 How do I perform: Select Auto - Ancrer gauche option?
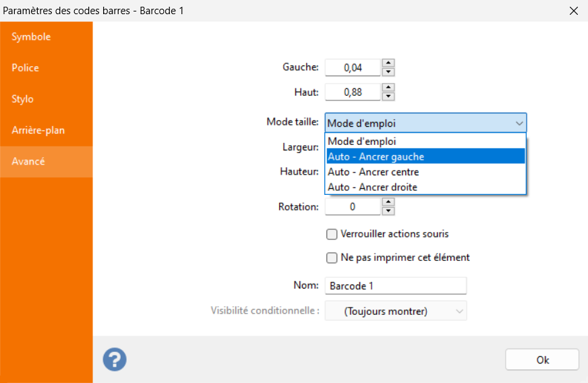pyautogui.click(x=425, y=156)
